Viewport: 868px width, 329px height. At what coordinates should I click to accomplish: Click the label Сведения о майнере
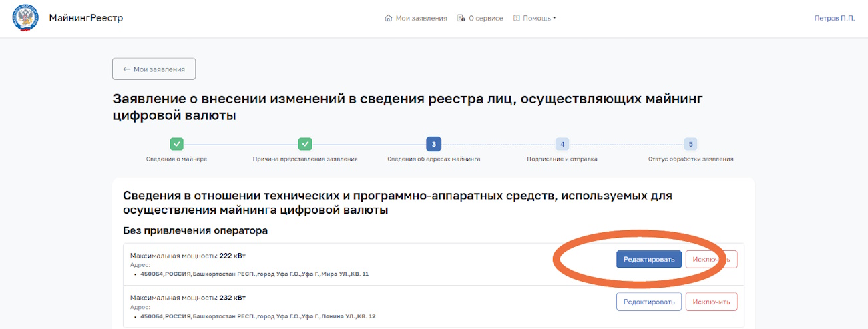pos(176,159)
